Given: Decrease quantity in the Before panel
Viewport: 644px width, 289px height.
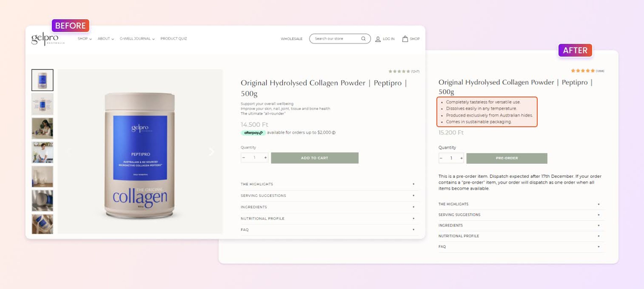Looking at the screenshot, I should [x=244, y=158].
